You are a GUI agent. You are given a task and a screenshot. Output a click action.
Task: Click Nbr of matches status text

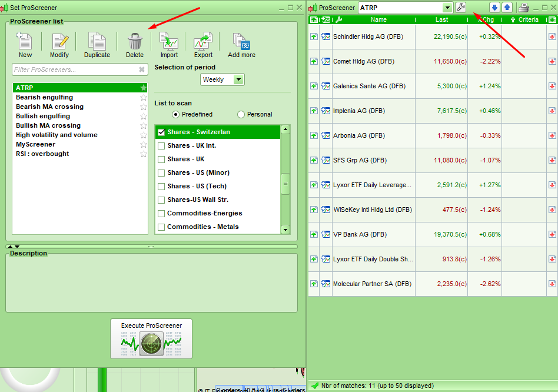tap(377, 386)
